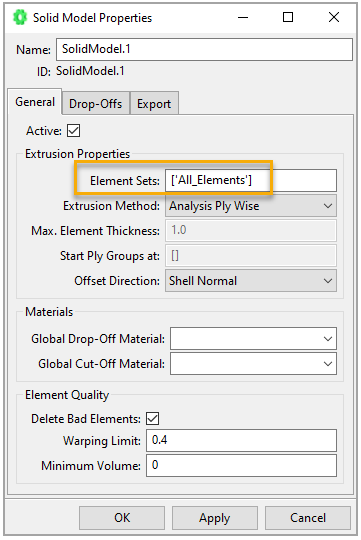Click into the Name field SolidModel.1
Viewport: 361px width, 540px height.
point(204,49)
